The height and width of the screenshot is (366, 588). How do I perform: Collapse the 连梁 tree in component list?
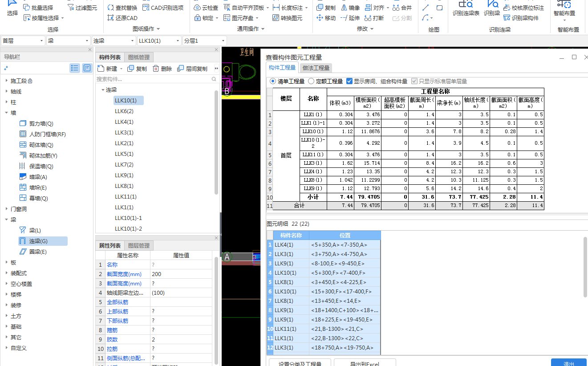click(x=102, y=89)
